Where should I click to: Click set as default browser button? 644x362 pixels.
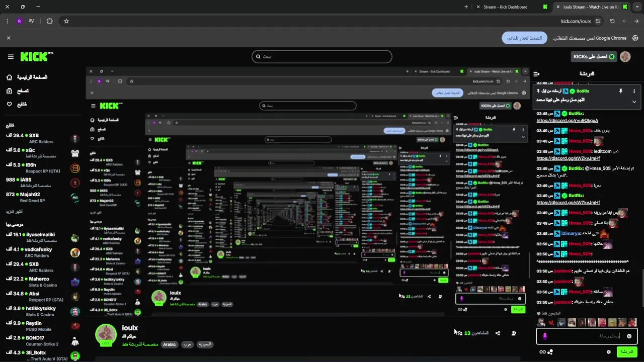(x=524, y=38)
